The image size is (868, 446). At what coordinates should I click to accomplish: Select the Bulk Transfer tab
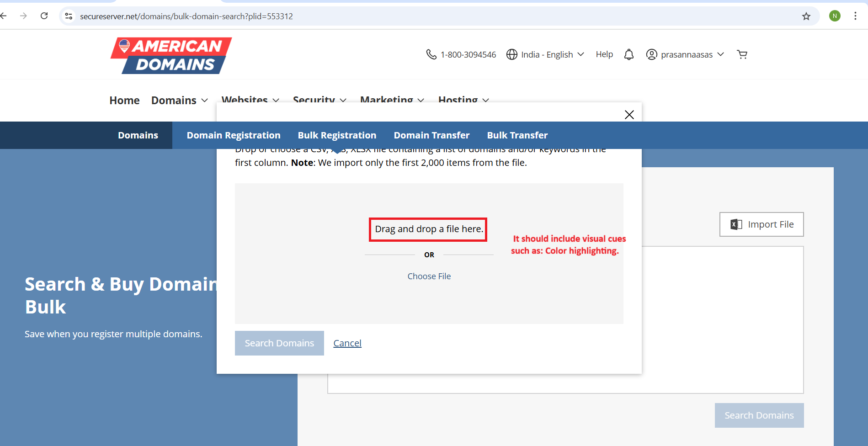[x=517, y=135]
